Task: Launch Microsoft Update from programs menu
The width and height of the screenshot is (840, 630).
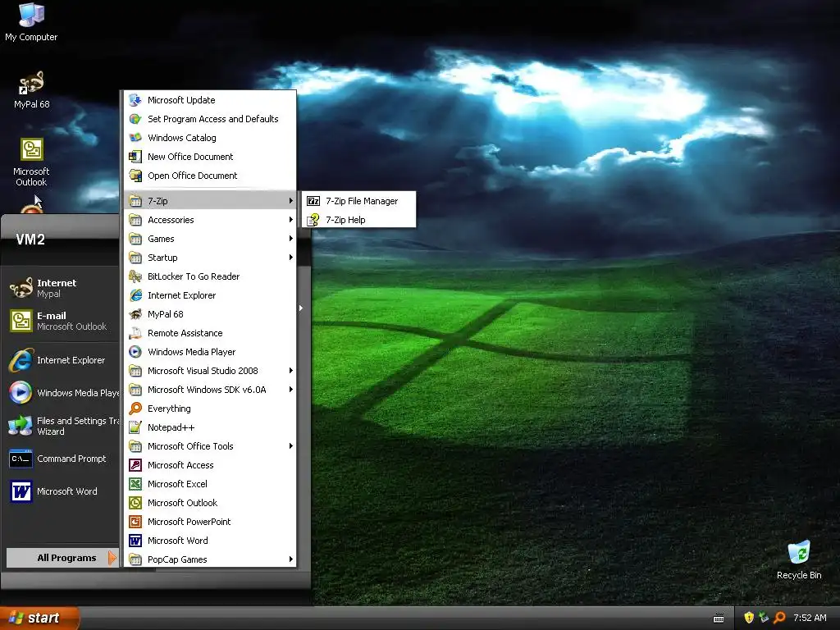Action: click(x=210, y=100)
